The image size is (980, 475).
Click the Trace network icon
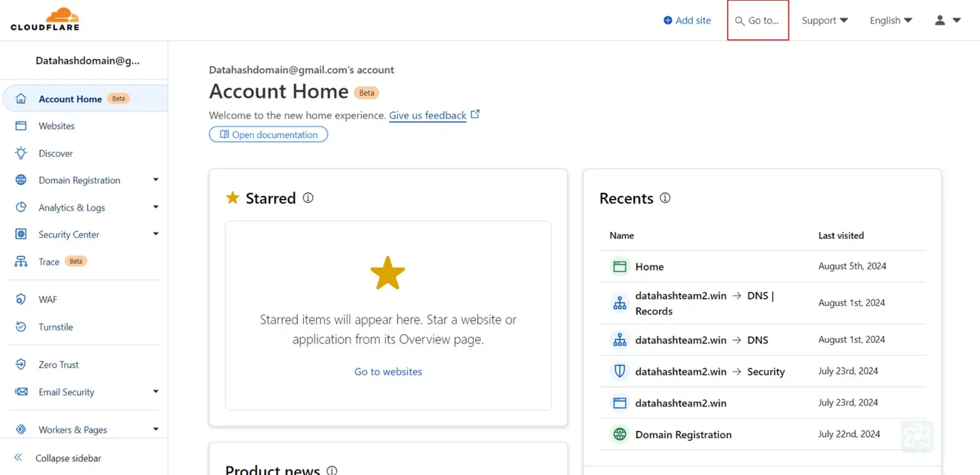(x=21, y=261)
